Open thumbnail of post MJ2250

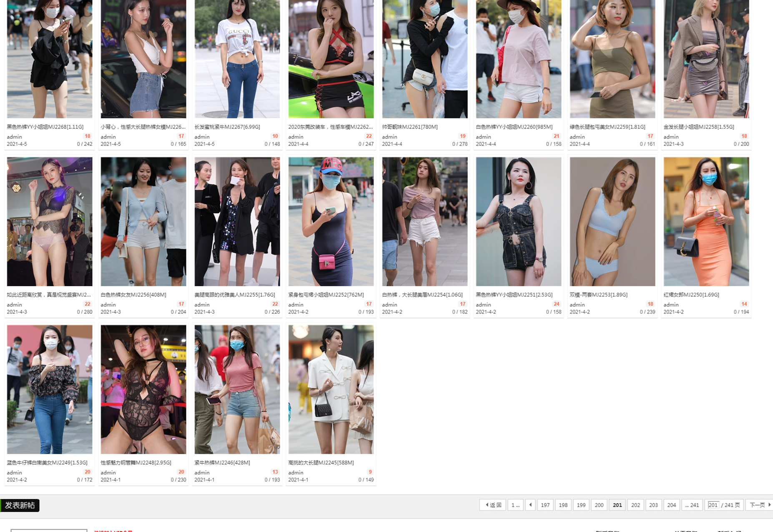pos(706,222)
